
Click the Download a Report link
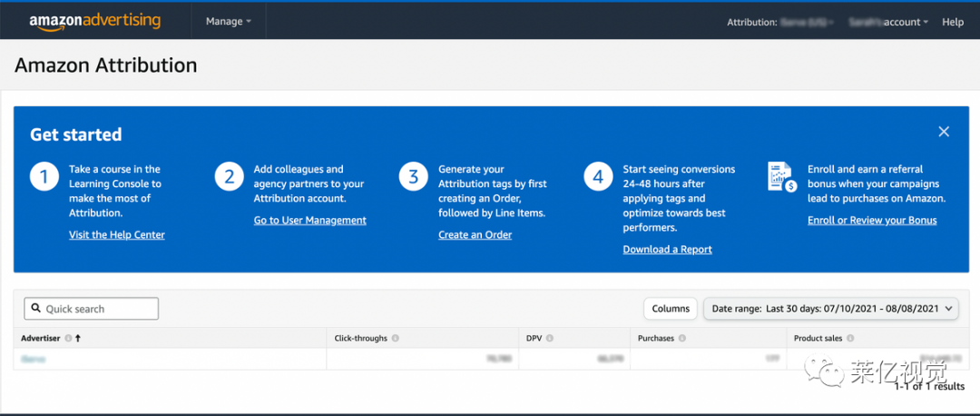coord(668,249)
